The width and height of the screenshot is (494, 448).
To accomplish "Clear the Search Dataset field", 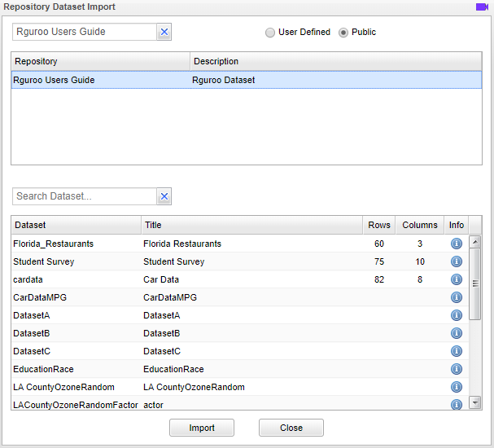I will click(x=164, y=196).
